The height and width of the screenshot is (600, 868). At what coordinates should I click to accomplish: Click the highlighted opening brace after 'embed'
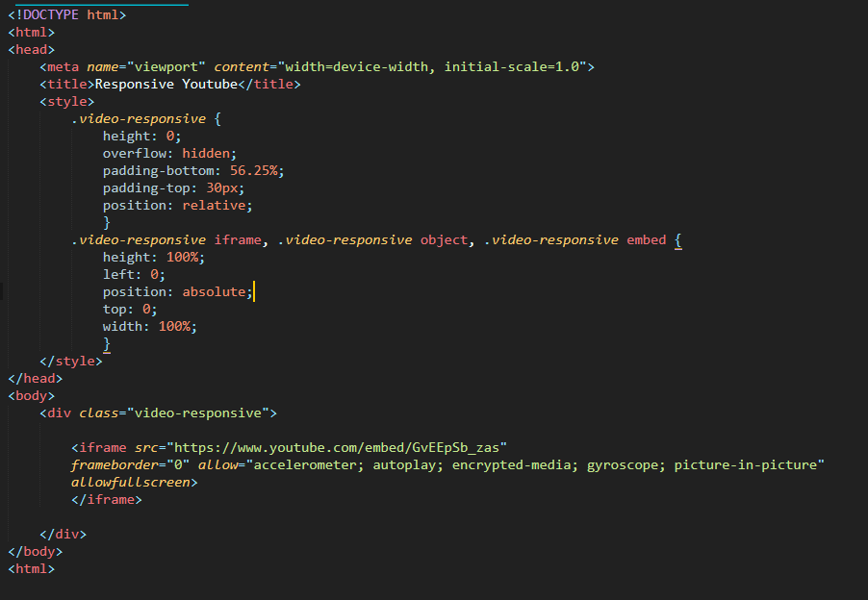click(x=677, y=240)
